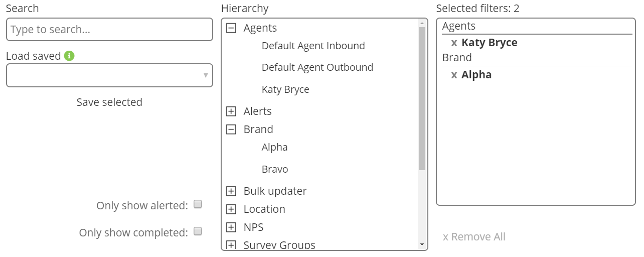Select Default Agent Outbound in hierarchy

click(x=317, y=67)
